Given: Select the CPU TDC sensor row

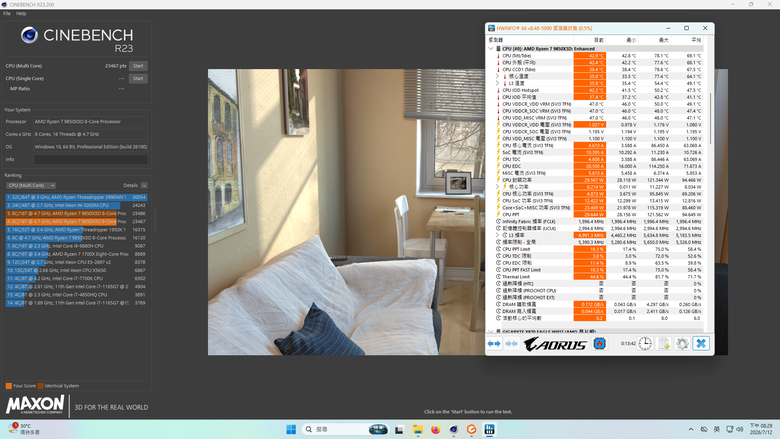Looking at the screenshot, I should [595, 159].
